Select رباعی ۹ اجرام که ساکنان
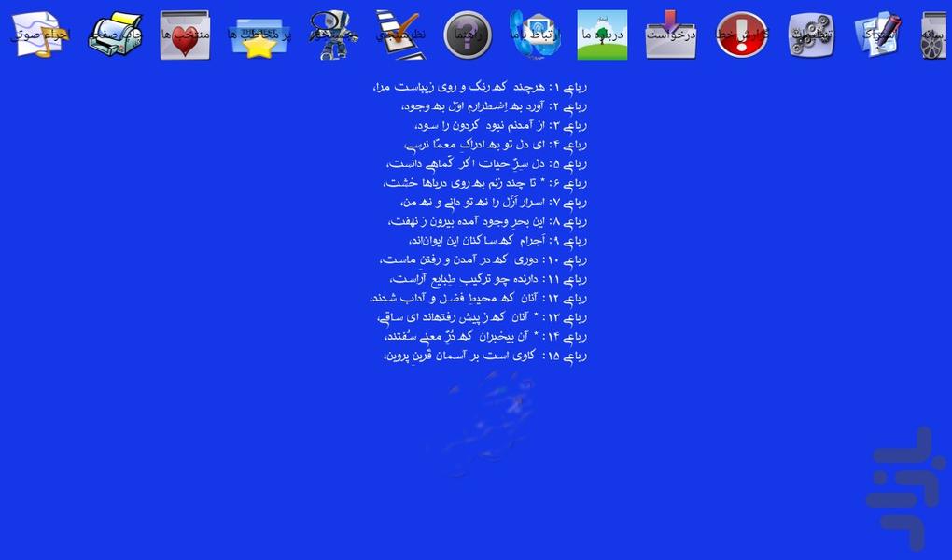This screenshot has height=560, width=952. coord(497,241)
